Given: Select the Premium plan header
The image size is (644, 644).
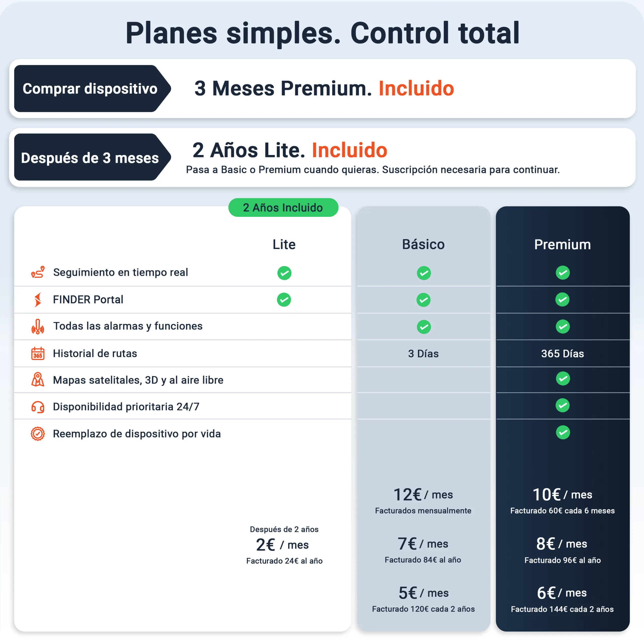Looking at the screenshot, I should (563, 244).
